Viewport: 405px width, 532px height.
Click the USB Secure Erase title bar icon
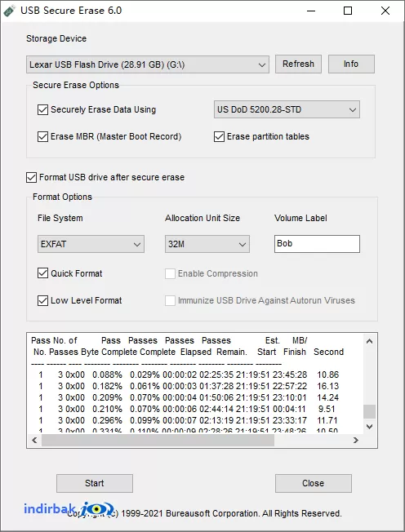pyautogui.click(x=9, y=11)
